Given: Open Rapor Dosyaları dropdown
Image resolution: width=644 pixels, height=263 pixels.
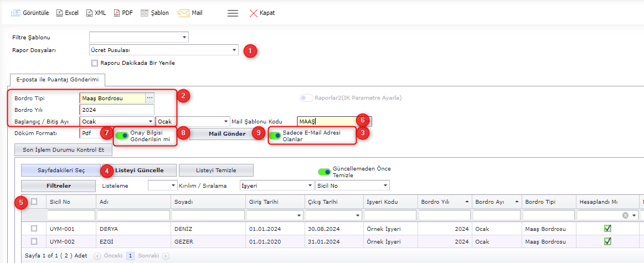Looking at the screenshot, I should [x=234, y=50].
